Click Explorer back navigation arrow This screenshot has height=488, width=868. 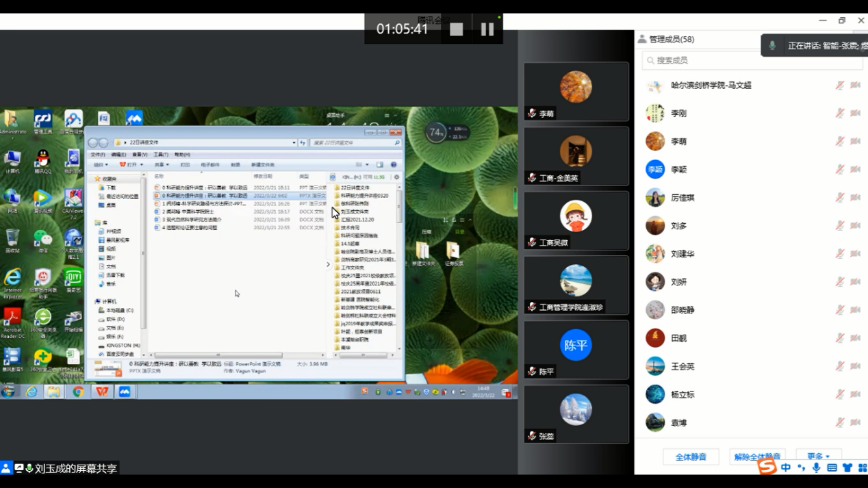click(92, 143)
